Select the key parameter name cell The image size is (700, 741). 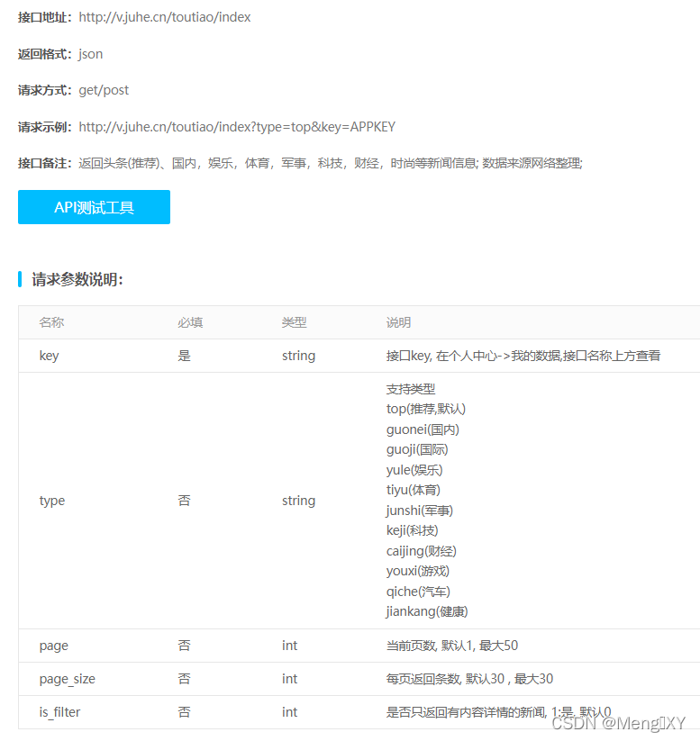coord(50,356)
